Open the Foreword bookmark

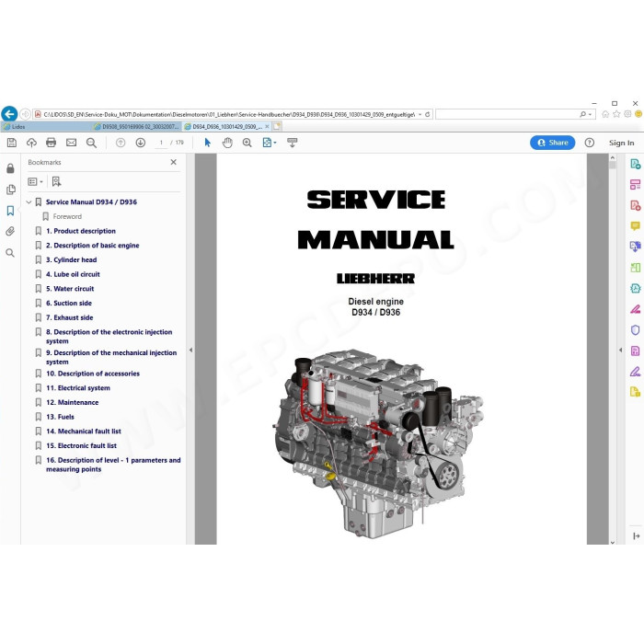click(x=67, y=216)
